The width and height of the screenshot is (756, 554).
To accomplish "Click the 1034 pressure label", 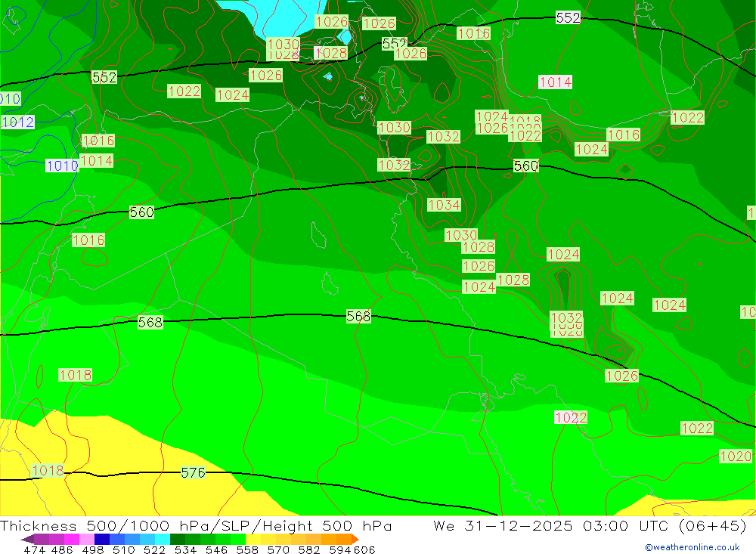I will point(444,205).
